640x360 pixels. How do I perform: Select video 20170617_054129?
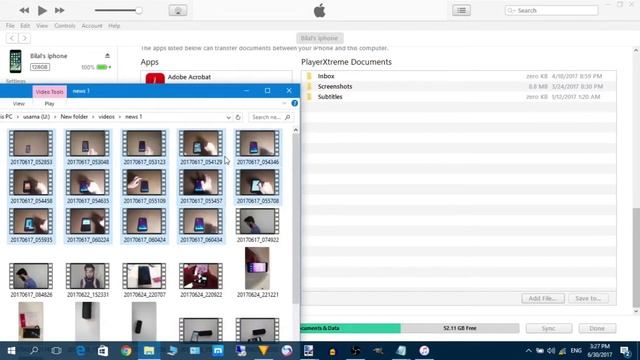(201, 147)
